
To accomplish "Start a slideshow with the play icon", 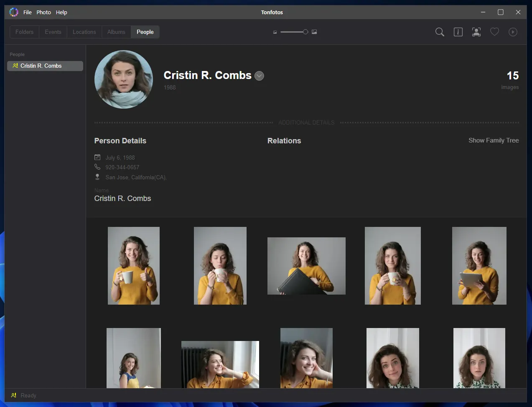I will [x=513, y=32].
